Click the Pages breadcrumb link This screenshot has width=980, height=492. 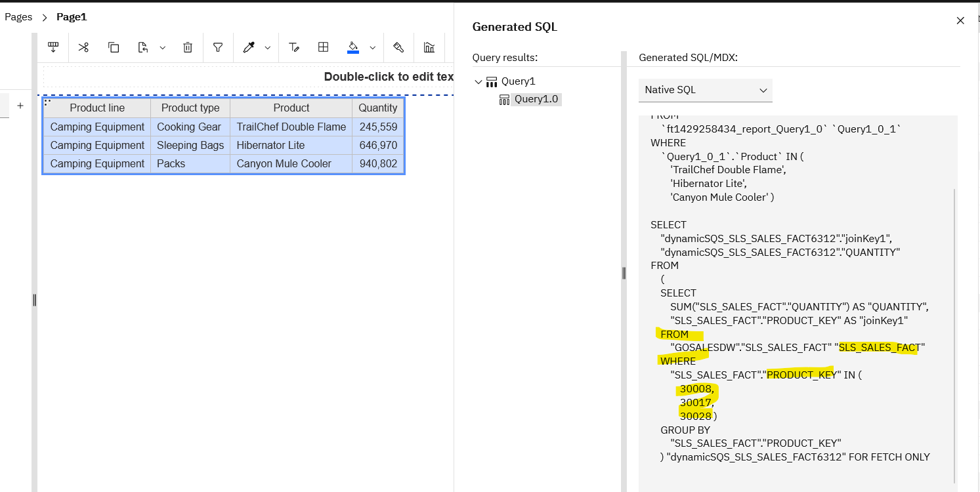[x=18, y=17]
